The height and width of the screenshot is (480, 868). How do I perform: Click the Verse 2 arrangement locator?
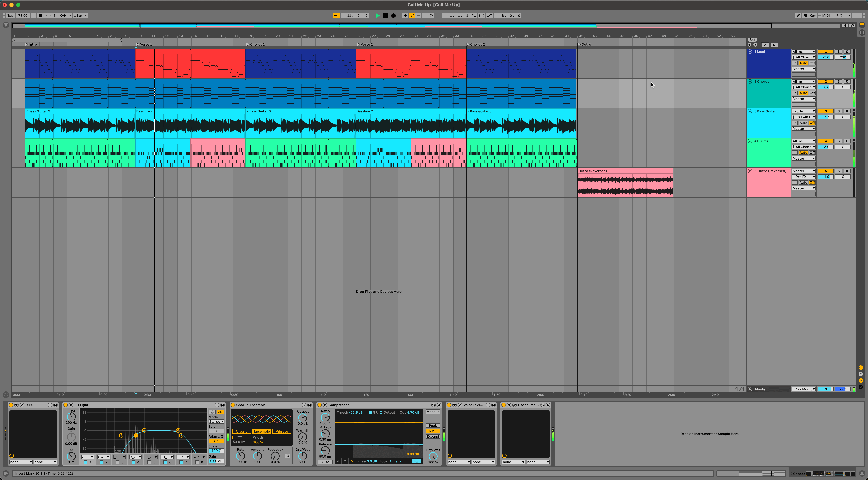pos(366,44)
